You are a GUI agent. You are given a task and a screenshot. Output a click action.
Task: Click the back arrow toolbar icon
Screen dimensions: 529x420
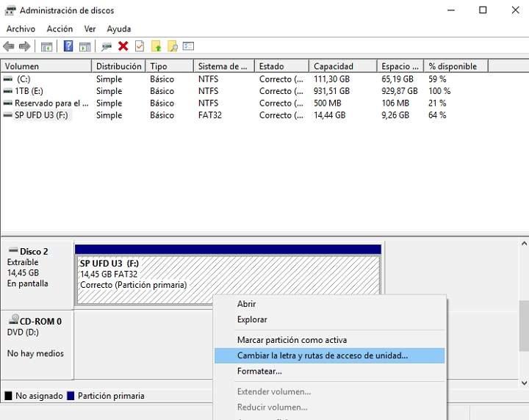tap(9, 46)
